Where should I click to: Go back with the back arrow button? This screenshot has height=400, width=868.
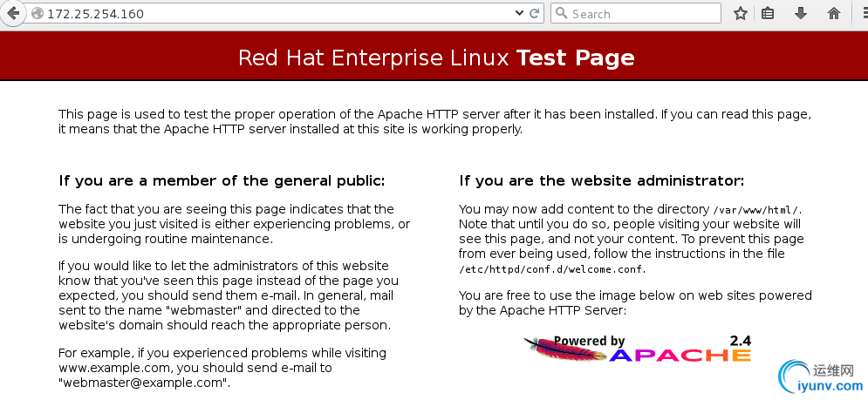pyautogui.click(x=12, y=13)
